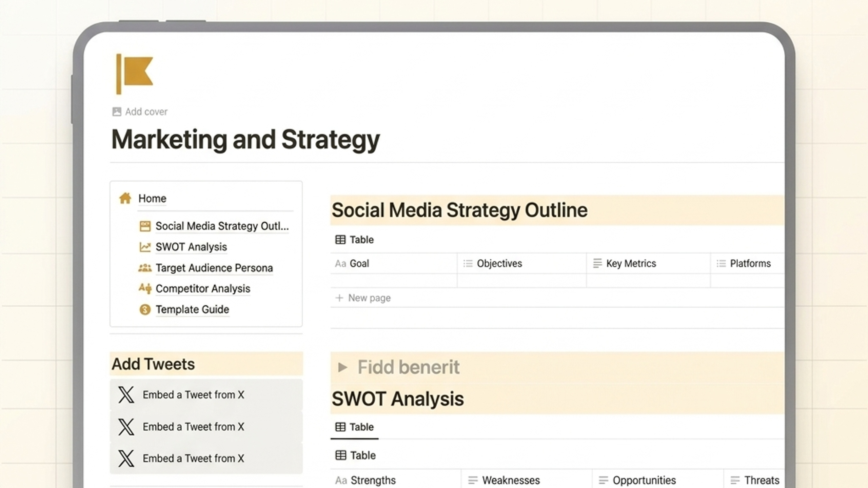Click the Objectives column list icon

pyautogui.click(x=468, y=263)
